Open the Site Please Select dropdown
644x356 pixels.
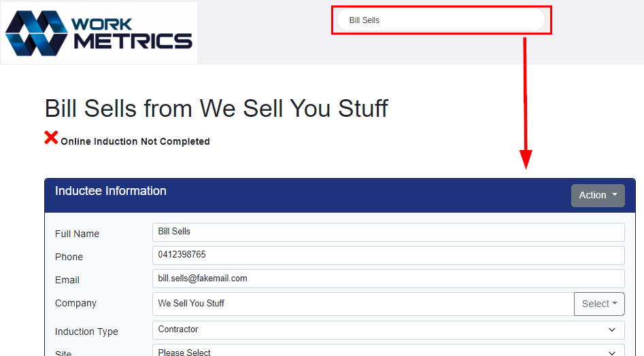[388, 351]
